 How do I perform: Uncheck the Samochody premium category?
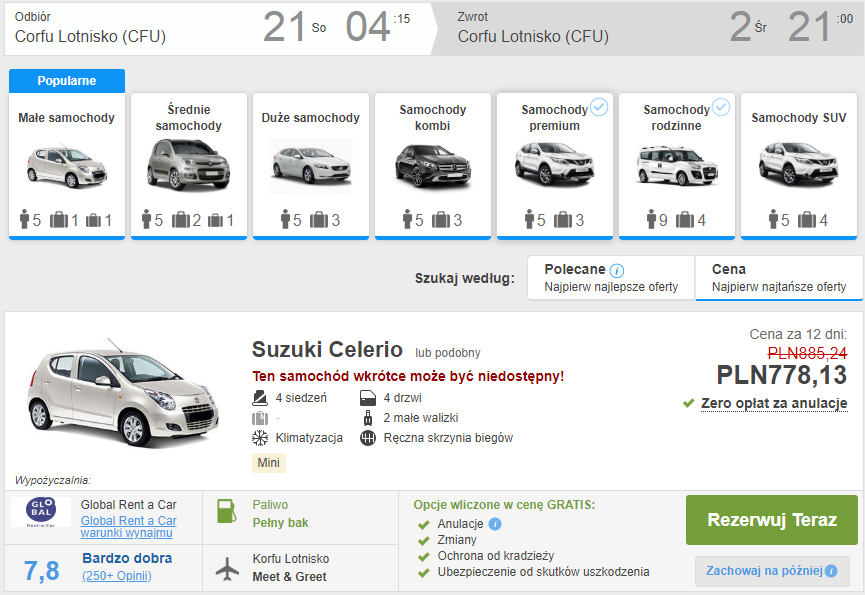tap(598, 107)
